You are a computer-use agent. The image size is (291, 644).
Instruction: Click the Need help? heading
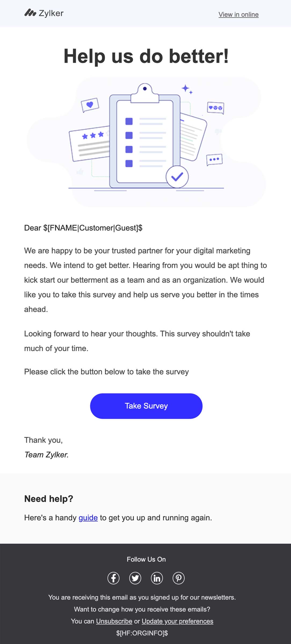coord(49,499)
